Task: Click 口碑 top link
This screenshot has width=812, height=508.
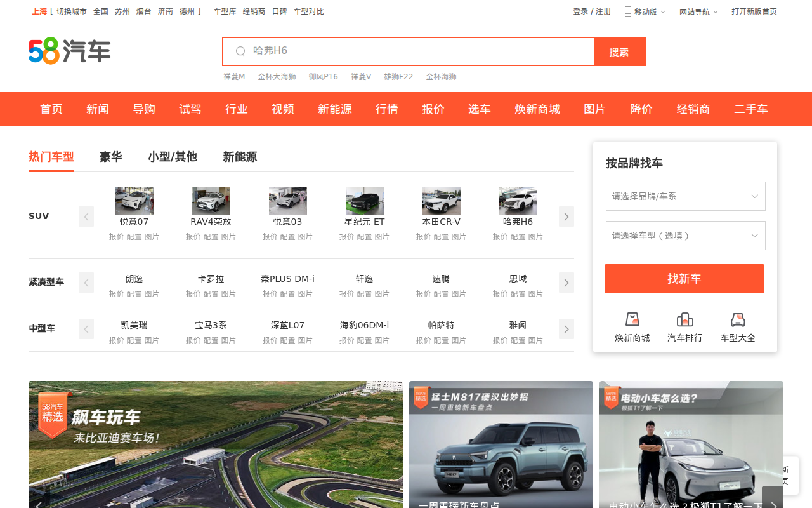Action: [x=280, y=11]
